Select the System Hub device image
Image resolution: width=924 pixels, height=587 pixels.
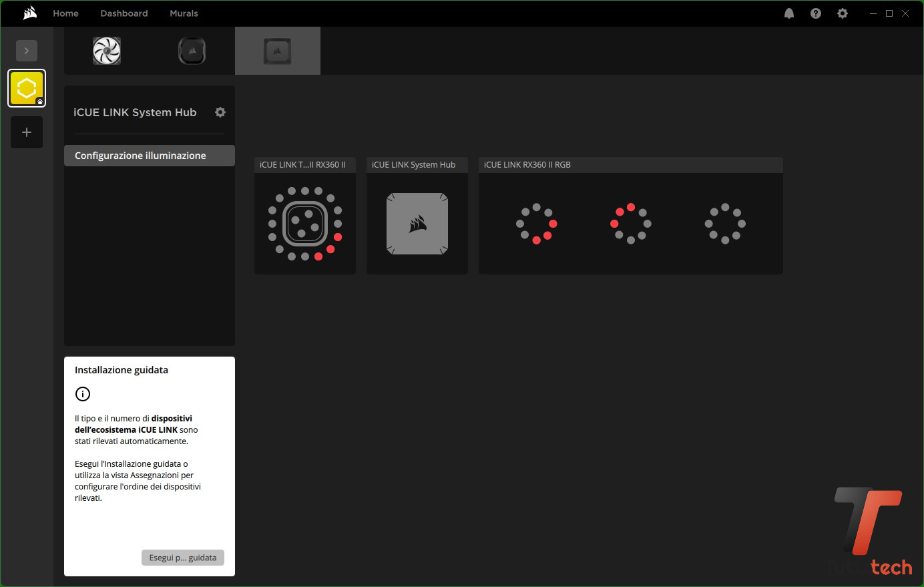coord(417,224)
